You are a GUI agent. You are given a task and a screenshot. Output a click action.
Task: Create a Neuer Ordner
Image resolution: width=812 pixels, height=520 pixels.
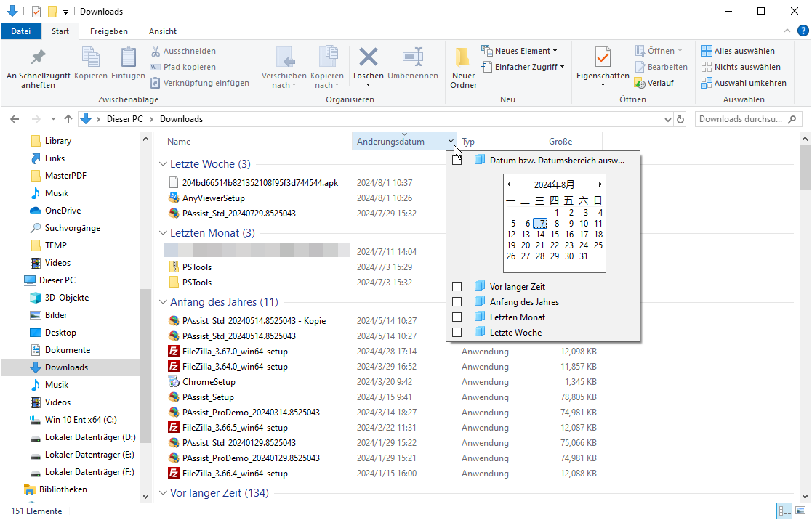[463, 68]
